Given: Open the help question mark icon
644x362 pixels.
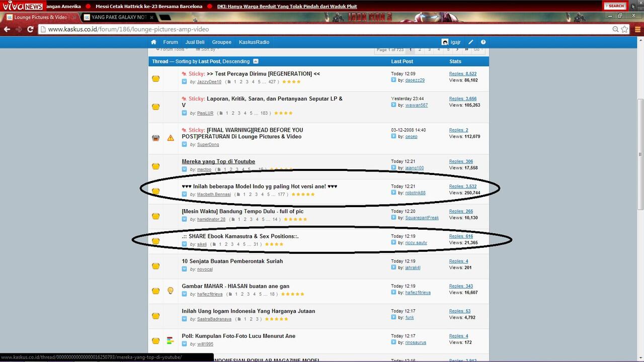Looking at the screenshot, I should [x=483, y=42].
